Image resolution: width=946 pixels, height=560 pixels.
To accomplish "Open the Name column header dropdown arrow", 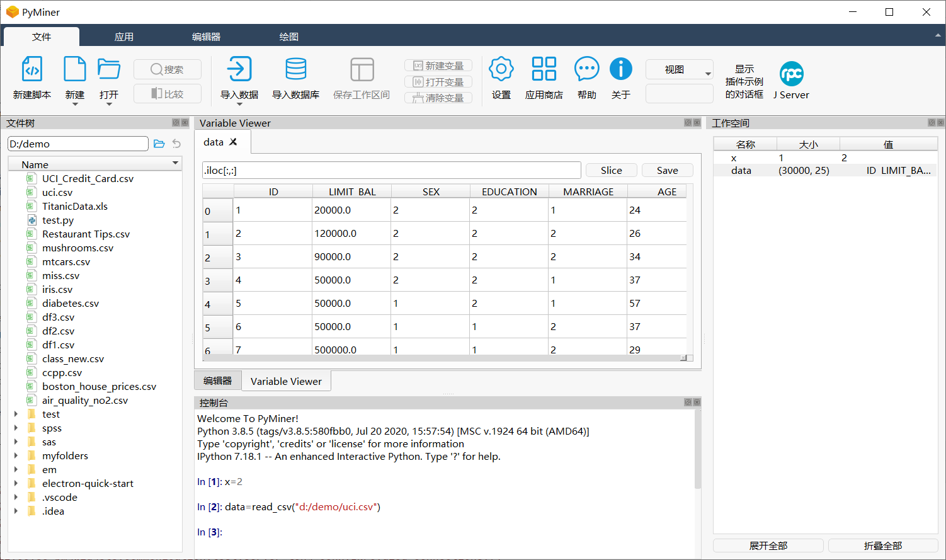I will pos(175,164).
